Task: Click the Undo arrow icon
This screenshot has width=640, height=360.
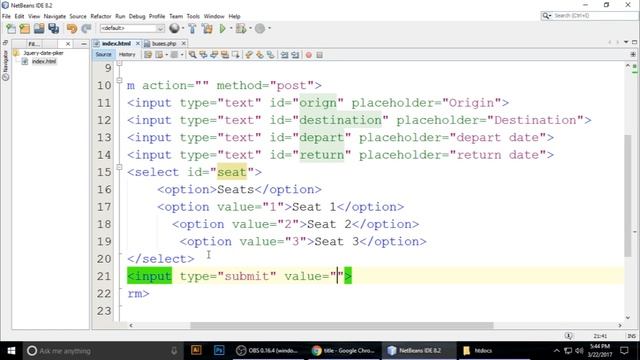Action: point(72,28)
